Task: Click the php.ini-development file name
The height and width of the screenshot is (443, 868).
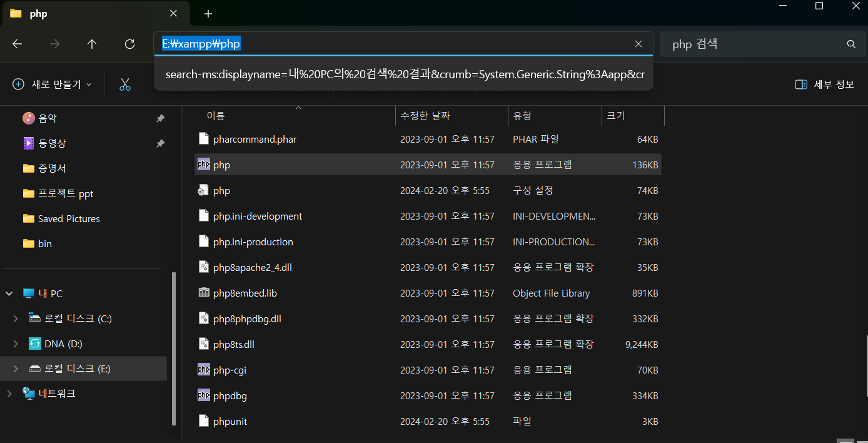Action: coord(258,216)
